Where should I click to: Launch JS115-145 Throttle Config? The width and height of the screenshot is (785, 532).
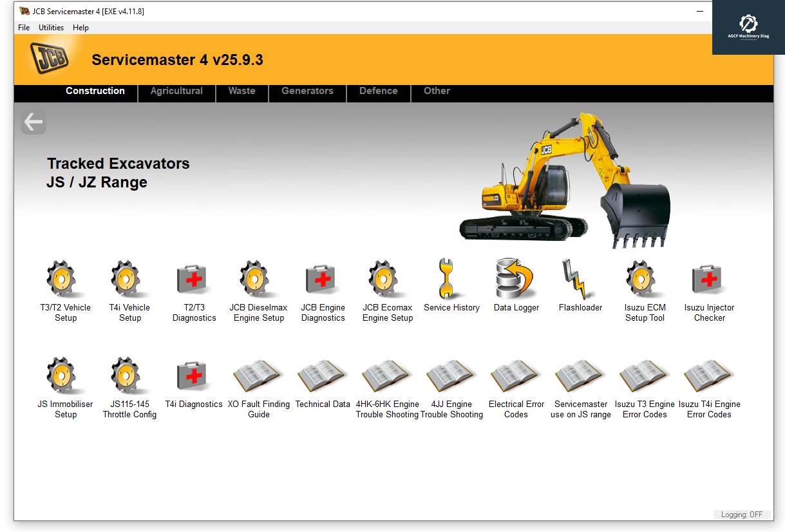(129, 377)
